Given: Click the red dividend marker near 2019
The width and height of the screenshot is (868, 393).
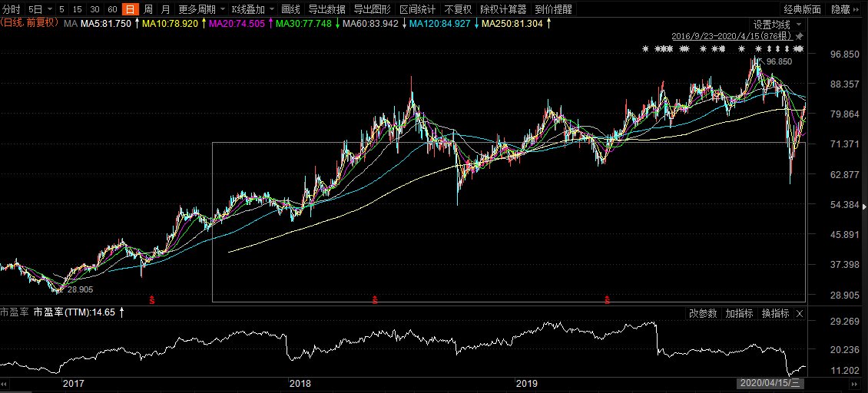Looking at the screenshot, I should click(607, 299).
